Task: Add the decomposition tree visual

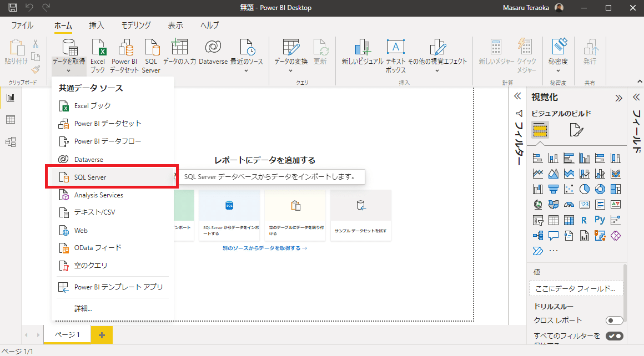Action: click(537, 236)
